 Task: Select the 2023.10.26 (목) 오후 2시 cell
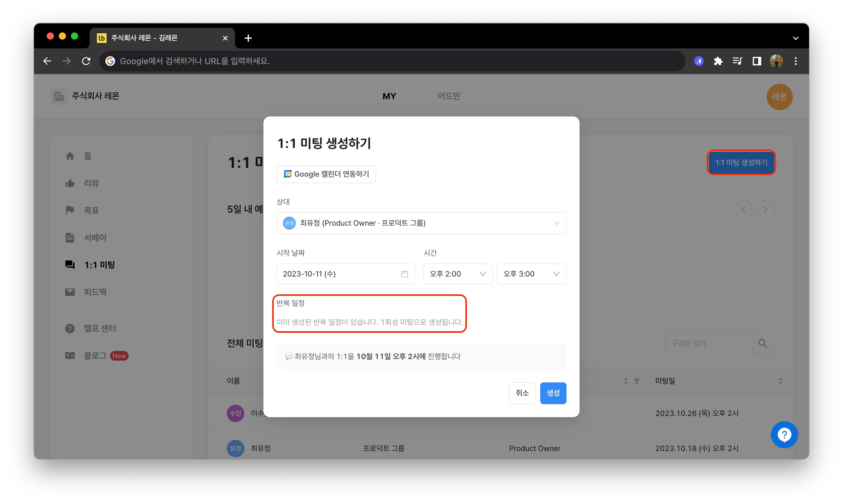tap(697, 413)
